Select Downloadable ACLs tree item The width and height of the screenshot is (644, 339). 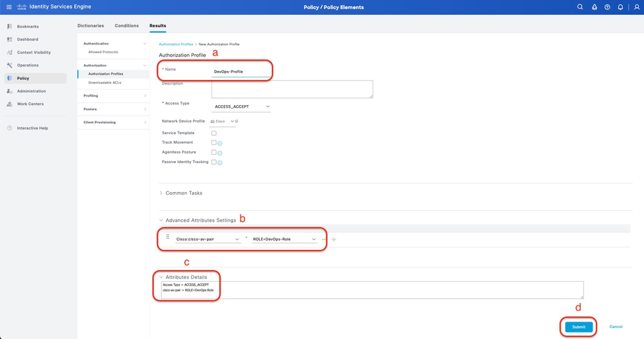coord(104,82)
